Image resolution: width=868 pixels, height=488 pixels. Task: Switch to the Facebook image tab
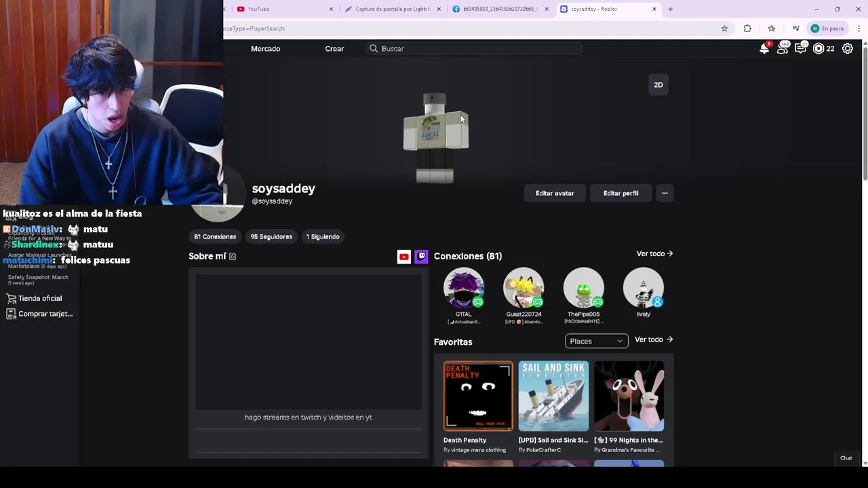pos(500,9)
